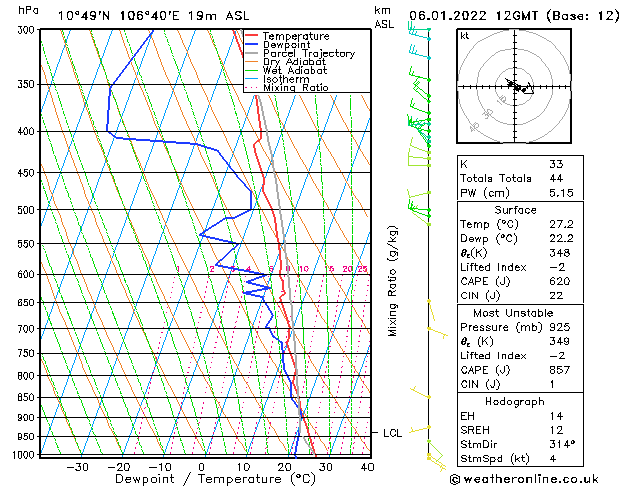Click the −30 value on the temperature axis
The height and width of the screenshot is (486, 629).
[x=77, y=467]
